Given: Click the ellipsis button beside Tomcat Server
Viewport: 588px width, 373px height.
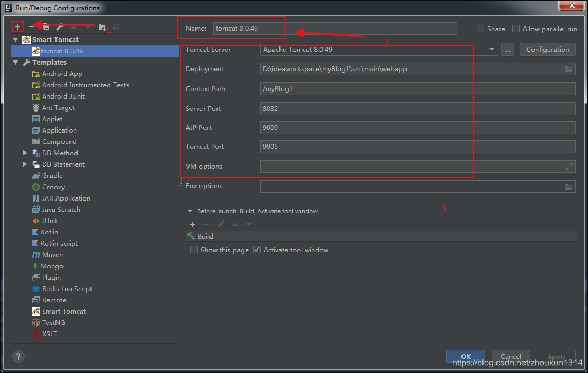Looking at the screenshot, I should pyautogui.click(x=507, y=50).
